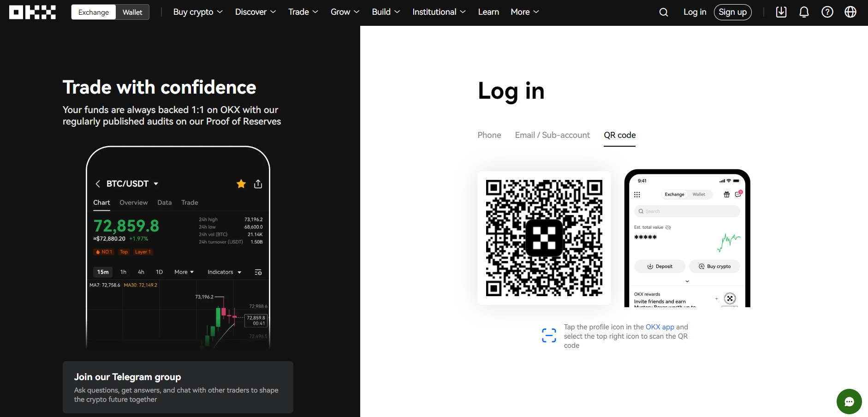Click the Deposit button in phone mockup
The height and width of the screenshot is (417, 868).
660,267
